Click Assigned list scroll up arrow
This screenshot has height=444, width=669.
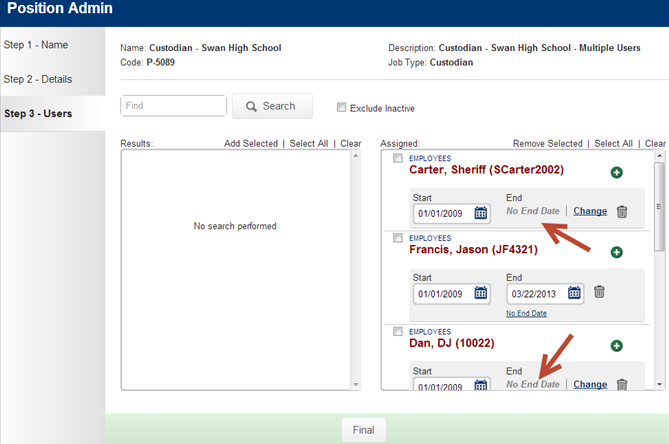click(x=660, y=156)
